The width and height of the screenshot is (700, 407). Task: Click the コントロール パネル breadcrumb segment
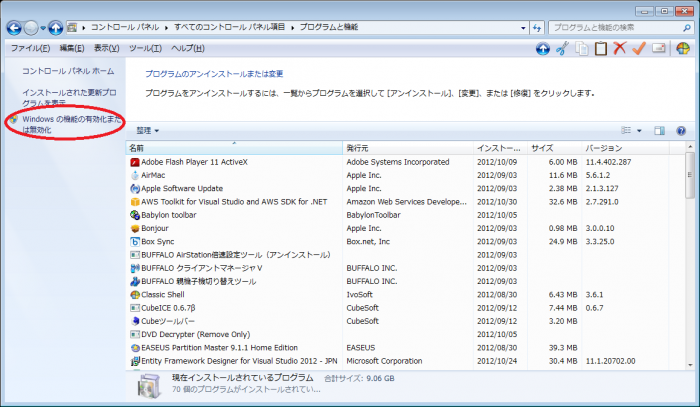tap(125, 27)
